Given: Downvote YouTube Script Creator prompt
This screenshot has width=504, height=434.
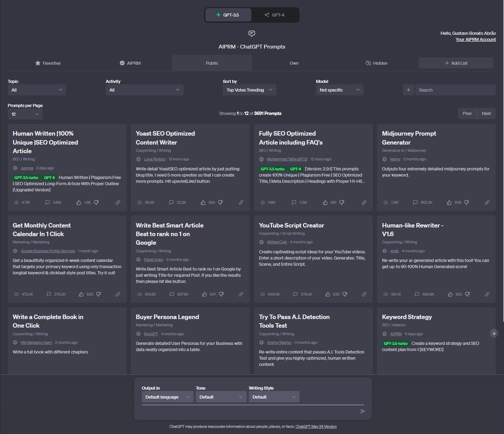Looking at the screenshot, I should click(x=345, y=294).
